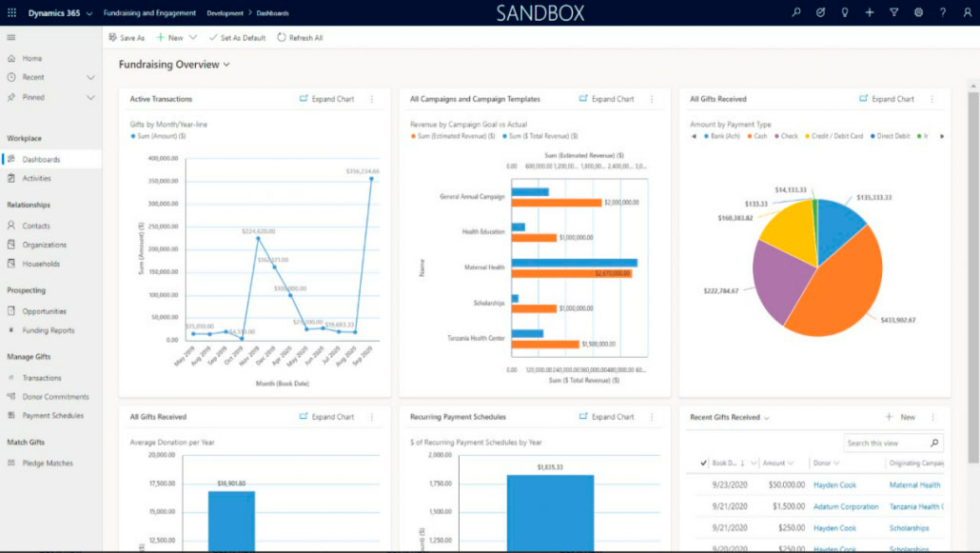
Task: Click the search magnifier icon in top bar
Action: [795, 11]
